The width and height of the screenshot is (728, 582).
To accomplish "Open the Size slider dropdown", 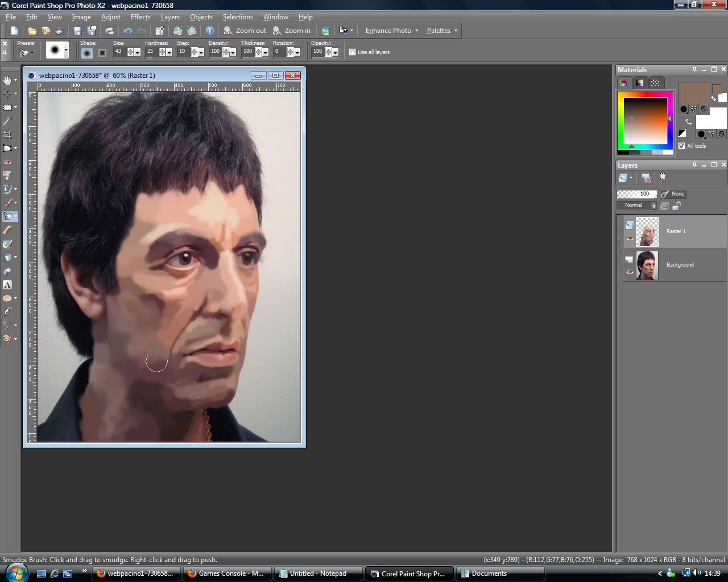I will [x=137, y=52].
